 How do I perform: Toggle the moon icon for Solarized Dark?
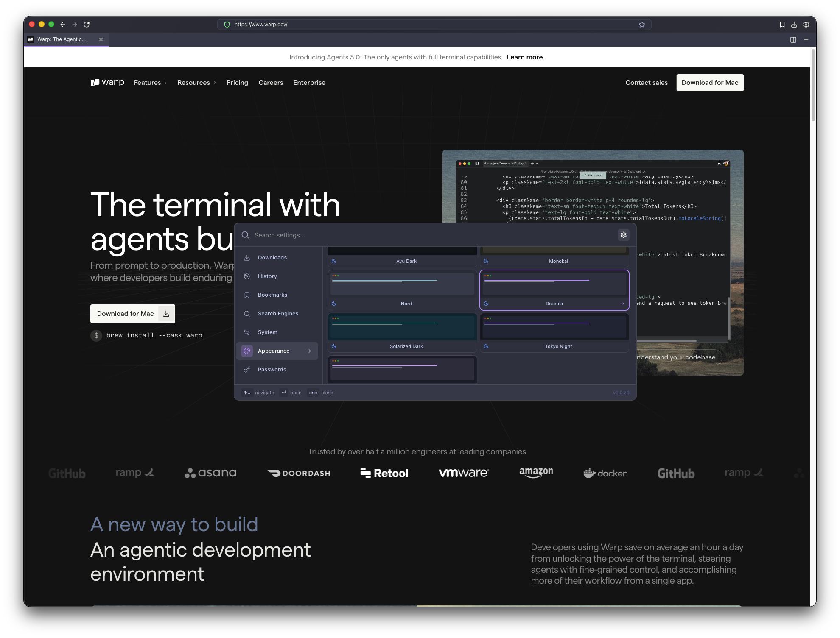click(x=335, y=346)
